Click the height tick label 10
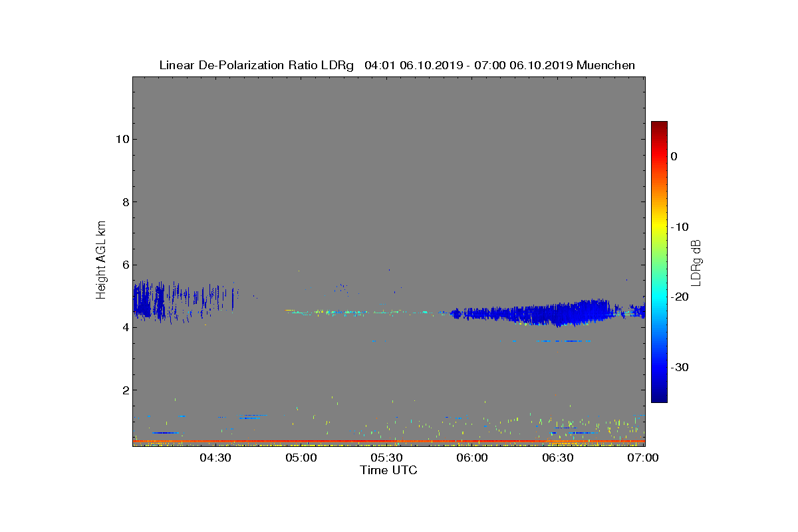 (122, 139)
